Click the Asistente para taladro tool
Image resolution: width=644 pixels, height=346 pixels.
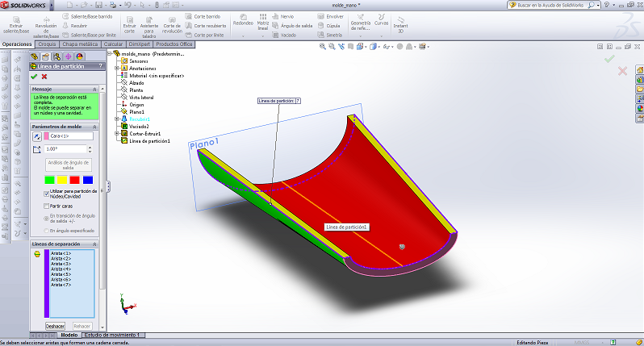click(x=149, y=27)
